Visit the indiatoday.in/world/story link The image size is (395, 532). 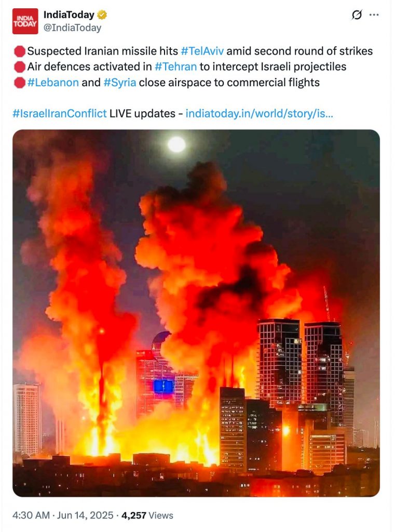260,113
